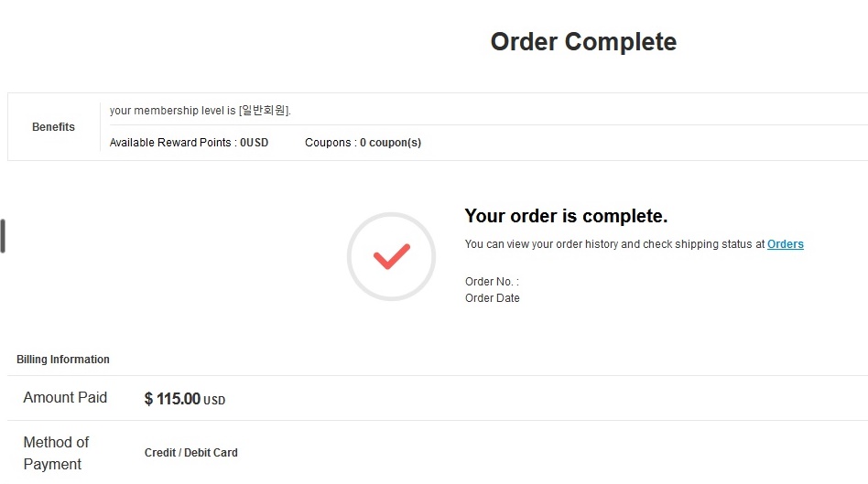Select the Benefits label cell
The width and height of the screenshot is (868, 484).
pos(53,126)
